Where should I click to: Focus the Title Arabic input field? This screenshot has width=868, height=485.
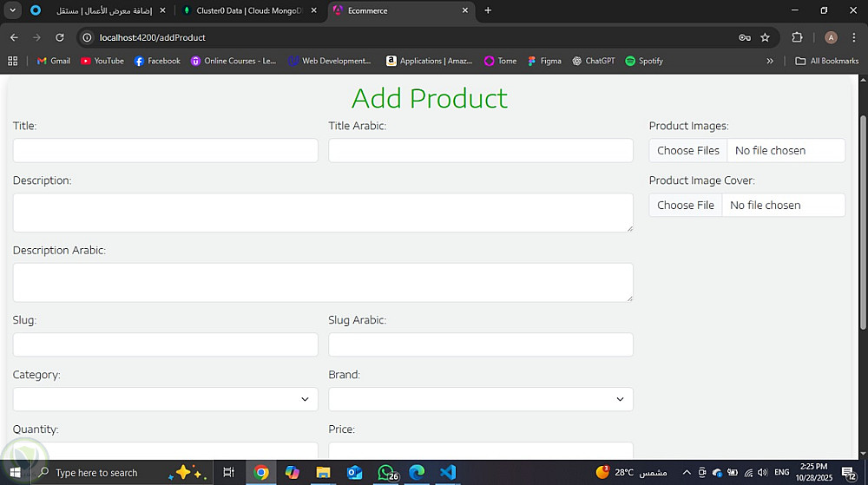click(x=481, y=150)
